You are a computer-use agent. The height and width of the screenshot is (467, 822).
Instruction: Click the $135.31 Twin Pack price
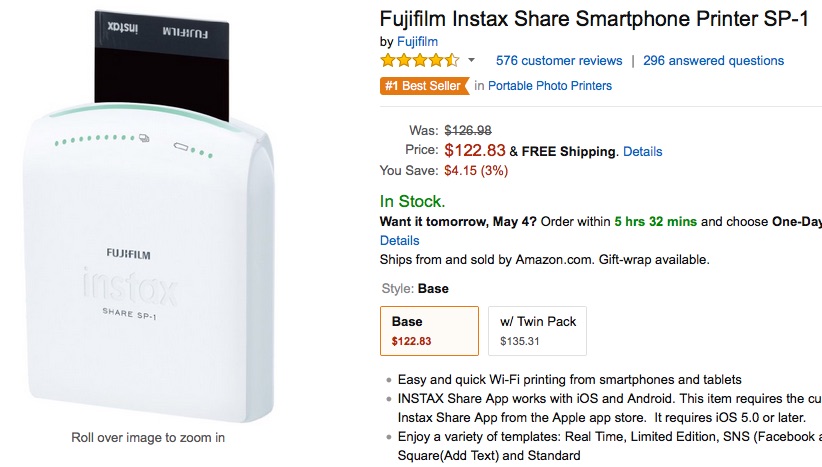click(520, 341)
